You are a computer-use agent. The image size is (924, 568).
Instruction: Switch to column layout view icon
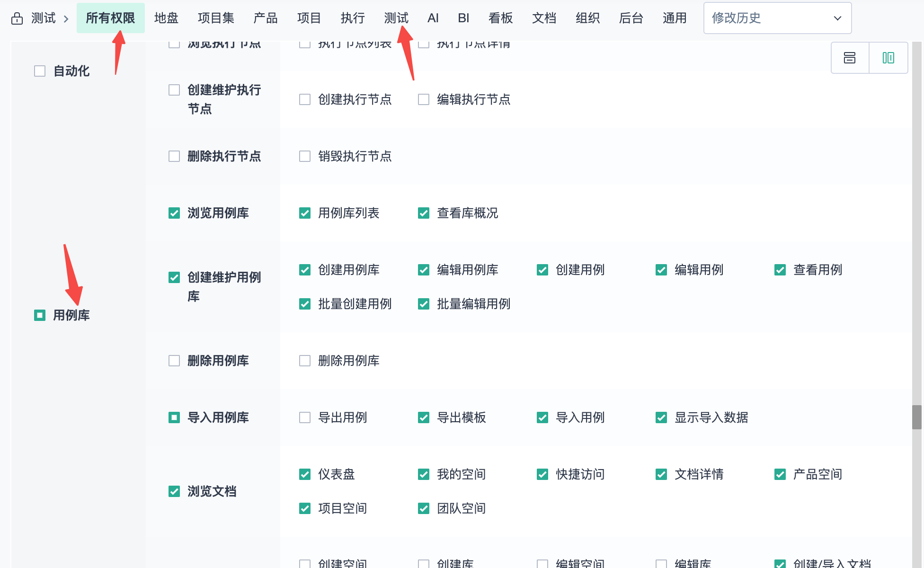888,58
